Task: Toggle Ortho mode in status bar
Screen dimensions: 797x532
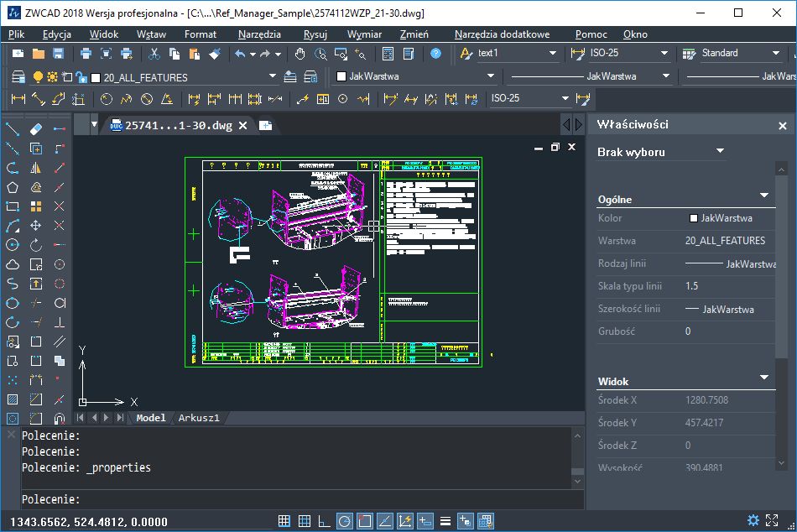Action: pos(325,521)
